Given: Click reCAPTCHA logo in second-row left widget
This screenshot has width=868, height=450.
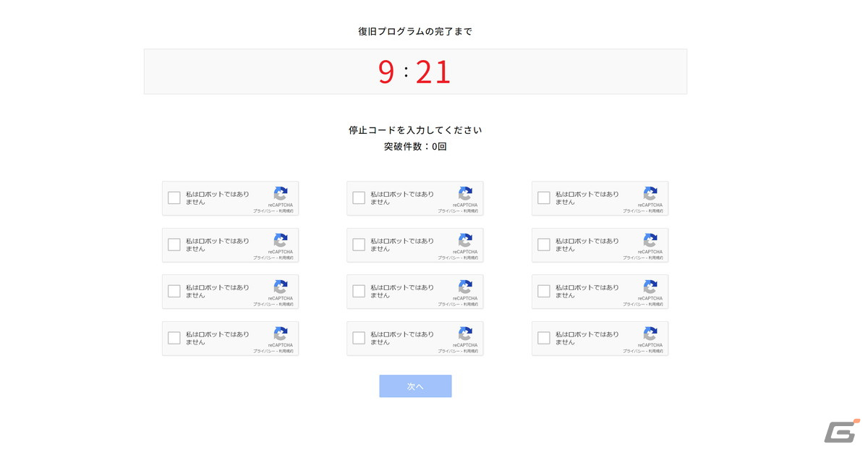Looking at the screenshot, I should tap(281, 240).
